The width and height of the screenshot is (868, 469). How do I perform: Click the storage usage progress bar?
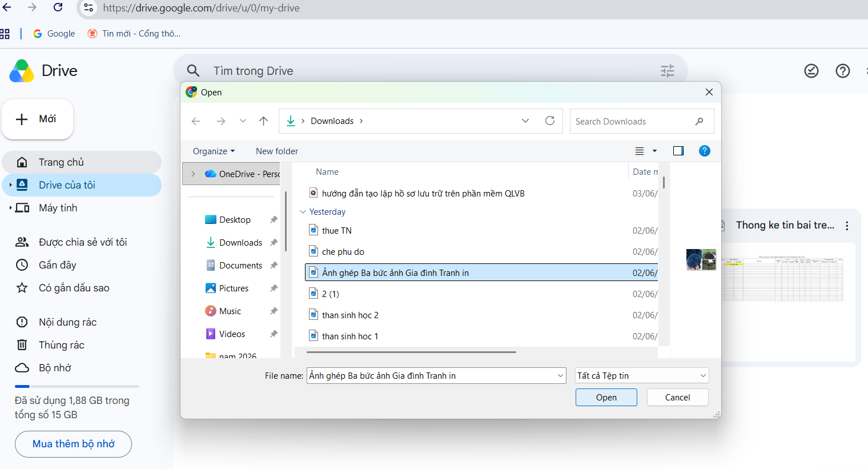click(77, 387)
